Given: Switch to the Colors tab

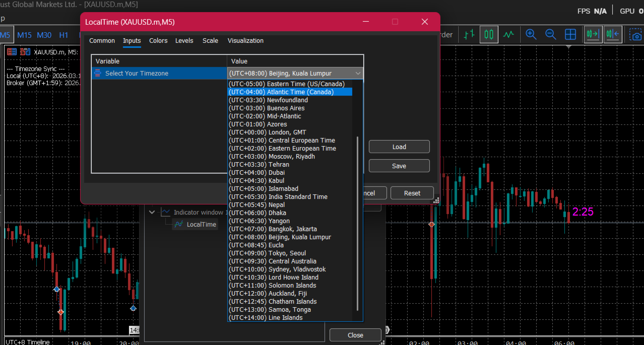Looking at the screenshot, I should (158, 41).
